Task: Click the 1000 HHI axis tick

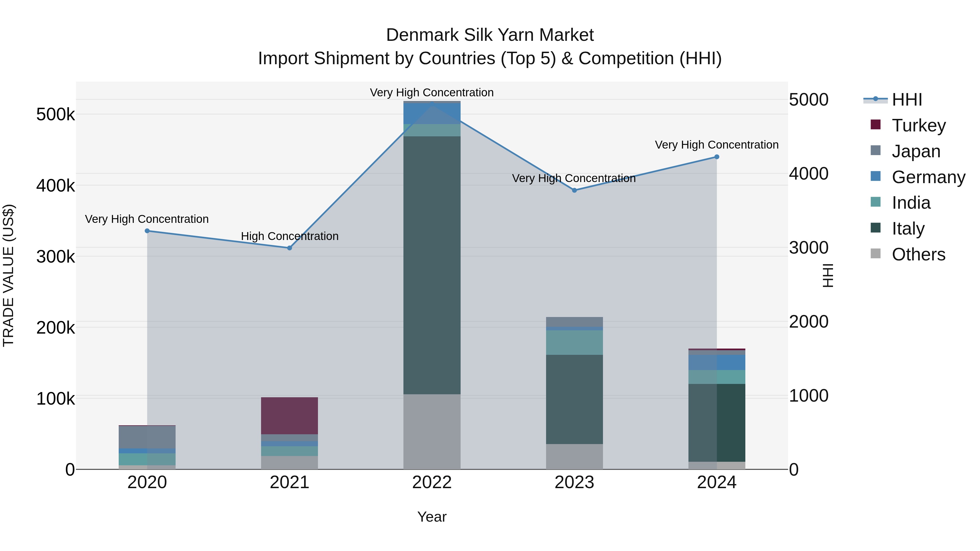Action: [809, 395]
